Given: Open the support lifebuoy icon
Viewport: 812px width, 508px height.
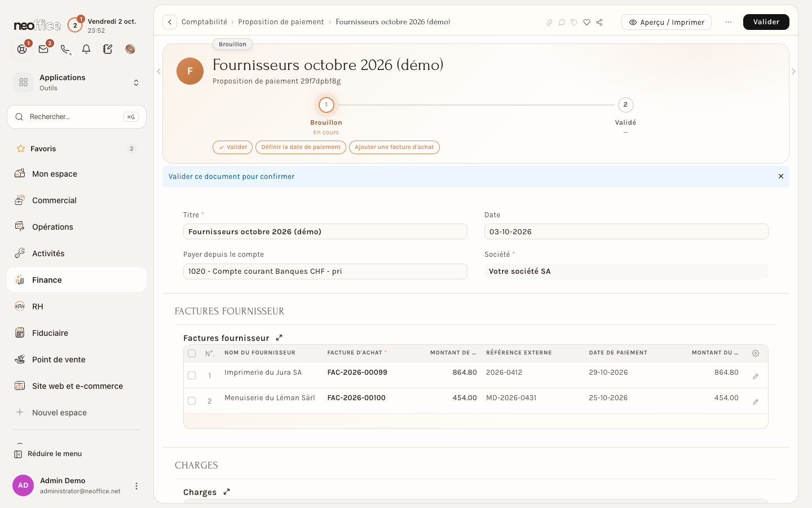Looking at the screenshot, I should pyautogui.click(x=22, y=49).
